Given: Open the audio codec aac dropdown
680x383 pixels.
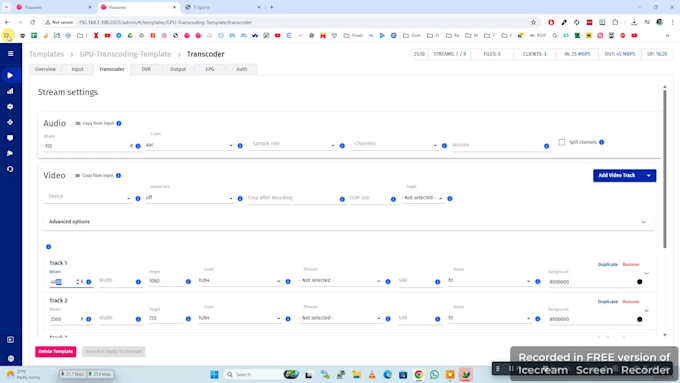Looking at the screenshot, I should (x=189, y=145).
